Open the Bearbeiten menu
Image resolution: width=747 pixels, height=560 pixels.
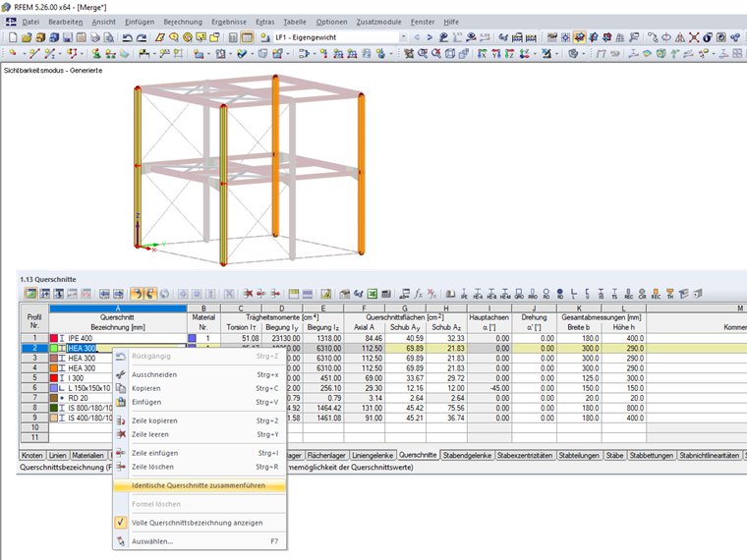click(x=65, y=22)
